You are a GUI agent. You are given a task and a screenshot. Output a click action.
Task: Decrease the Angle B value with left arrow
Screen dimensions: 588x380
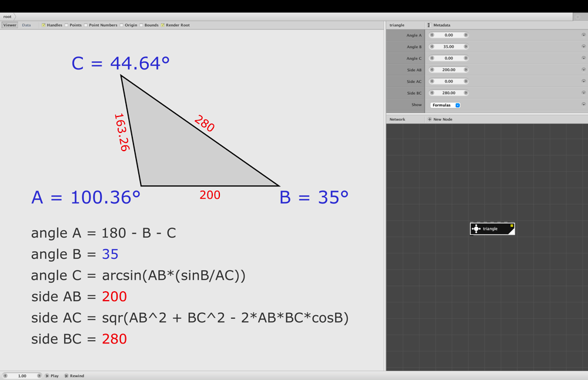point(432,46)
